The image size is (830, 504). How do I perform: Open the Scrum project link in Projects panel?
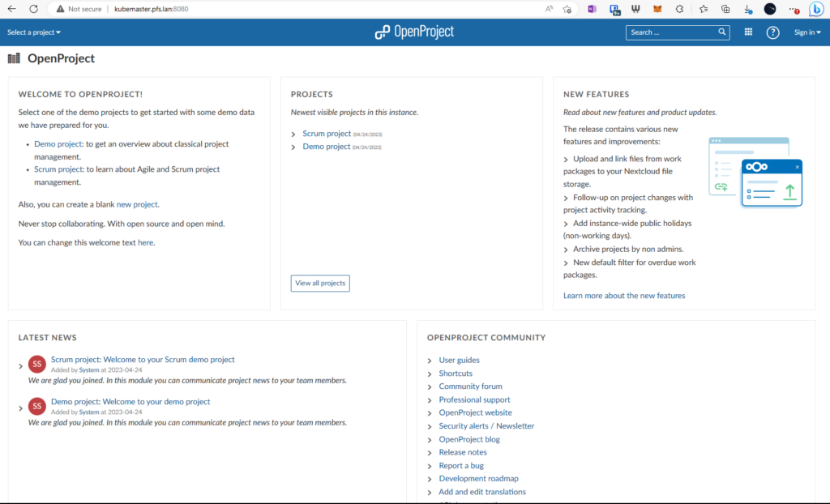327,134
